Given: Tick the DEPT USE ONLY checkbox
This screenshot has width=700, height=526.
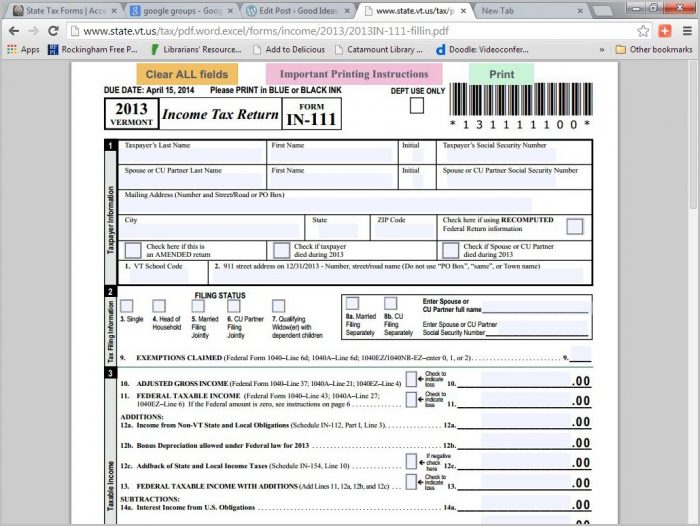Looking at the screenshot, I should 417,106.
